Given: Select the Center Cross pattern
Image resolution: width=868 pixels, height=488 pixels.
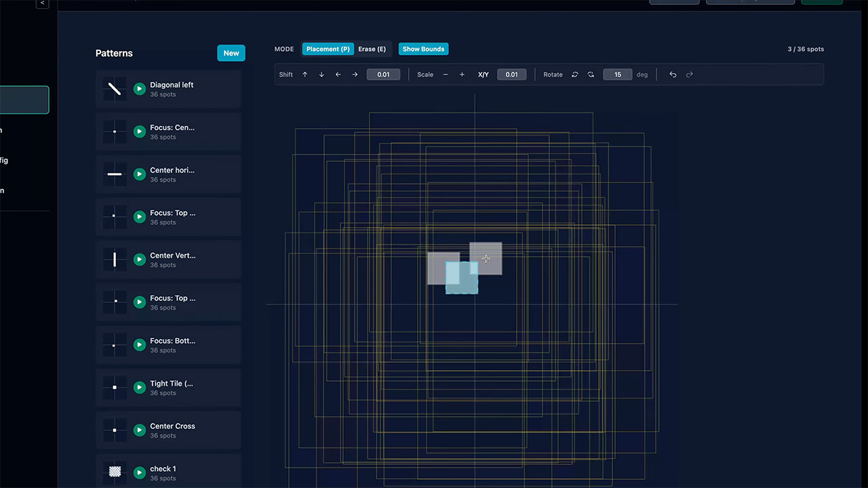Looking at the screenshot, I should 172,426.
